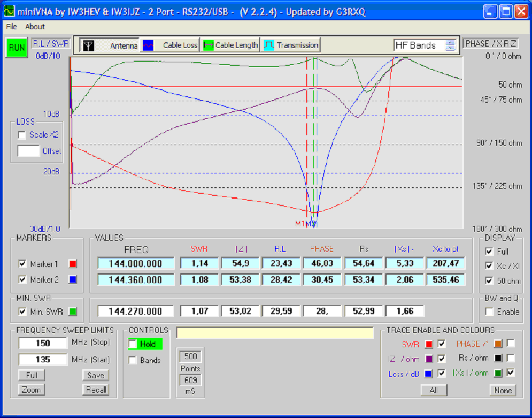Select the Antenna mode icon
The height and width of the screenshot is (418, 532).
pyautogui.click(x=88, y=45)
